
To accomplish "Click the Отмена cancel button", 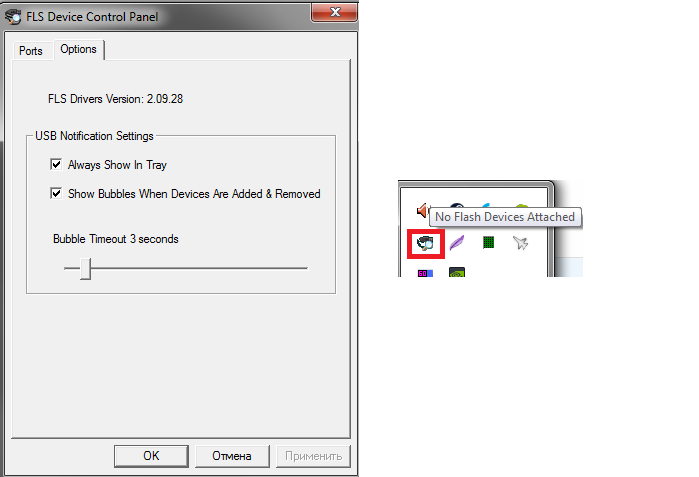I will 232,456.
